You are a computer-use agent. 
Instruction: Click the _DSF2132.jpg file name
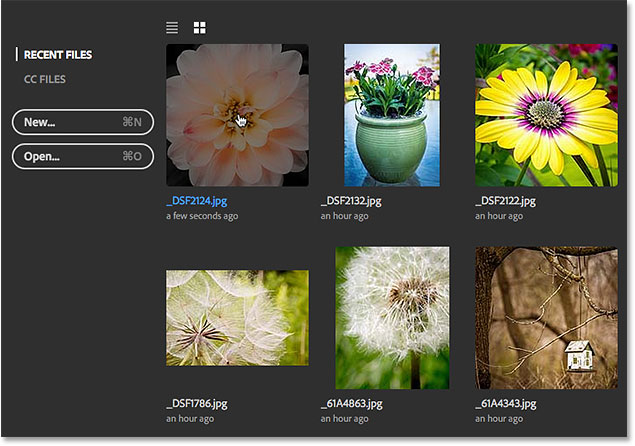tap(351, 201)
